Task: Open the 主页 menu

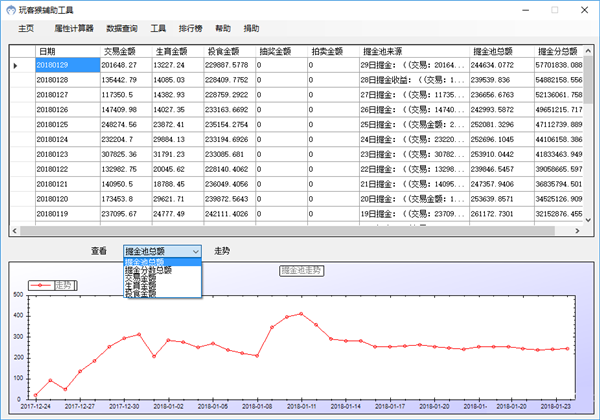Action: click(x=25, y=29)
